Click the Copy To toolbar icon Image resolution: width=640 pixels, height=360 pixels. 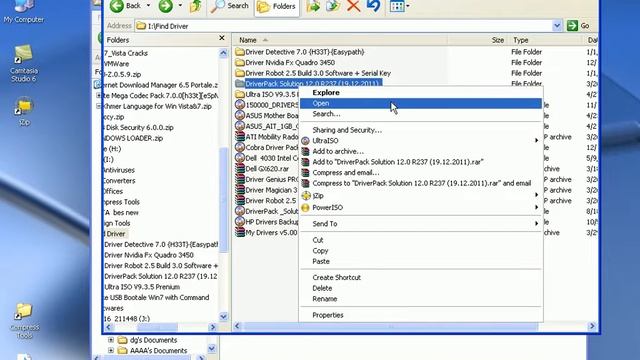click(333, 6)
